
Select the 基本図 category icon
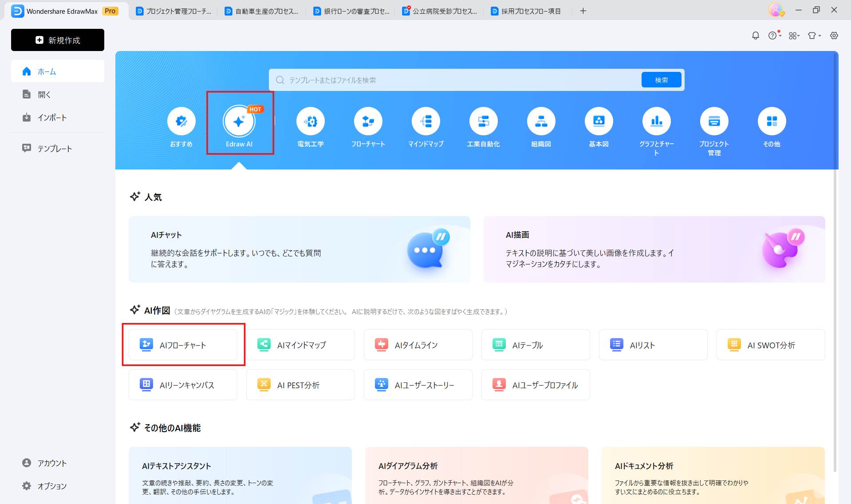(x=599, y=121)
